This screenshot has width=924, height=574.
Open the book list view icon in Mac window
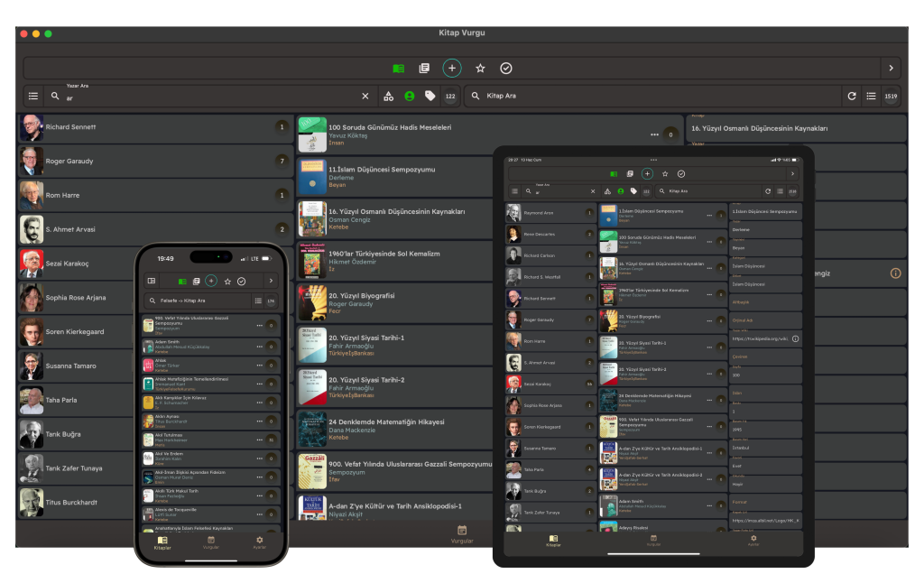871,96
